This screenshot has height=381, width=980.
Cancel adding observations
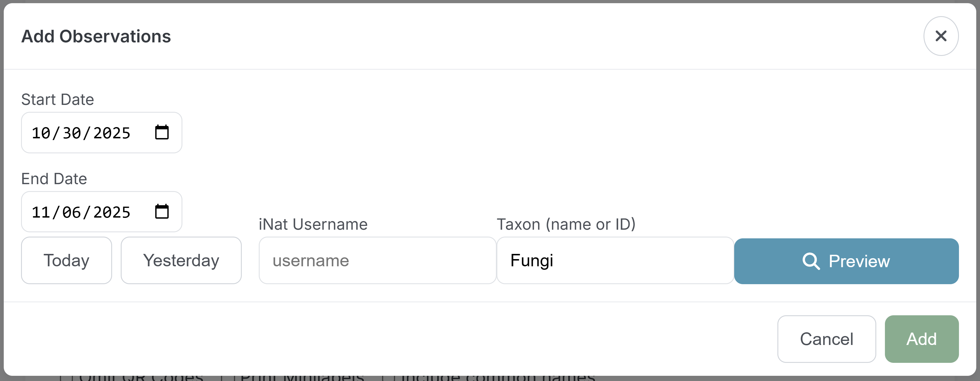[x=826, y=339]
